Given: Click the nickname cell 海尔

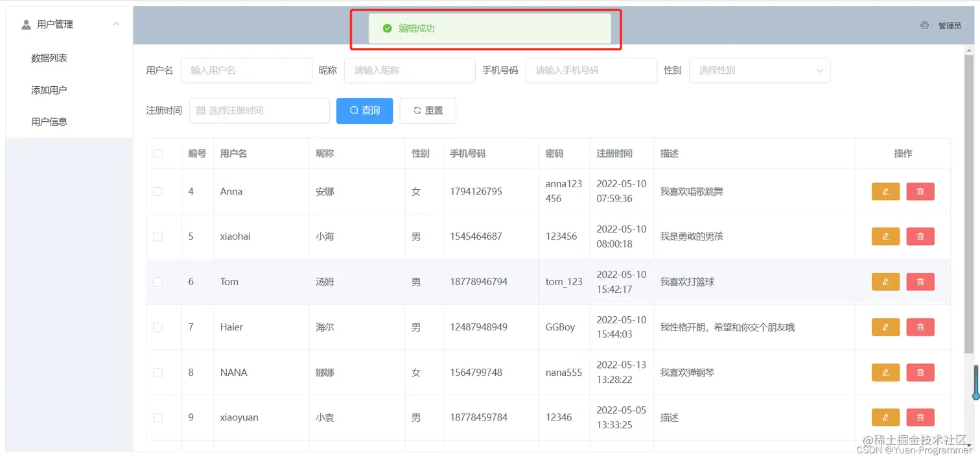Looking at the screenshot, I should click(x=325, y=327).
